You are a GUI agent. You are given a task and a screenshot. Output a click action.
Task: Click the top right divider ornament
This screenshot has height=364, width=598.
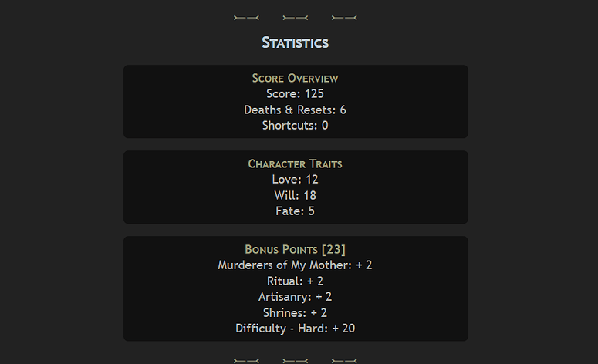(x=344, y=18)
